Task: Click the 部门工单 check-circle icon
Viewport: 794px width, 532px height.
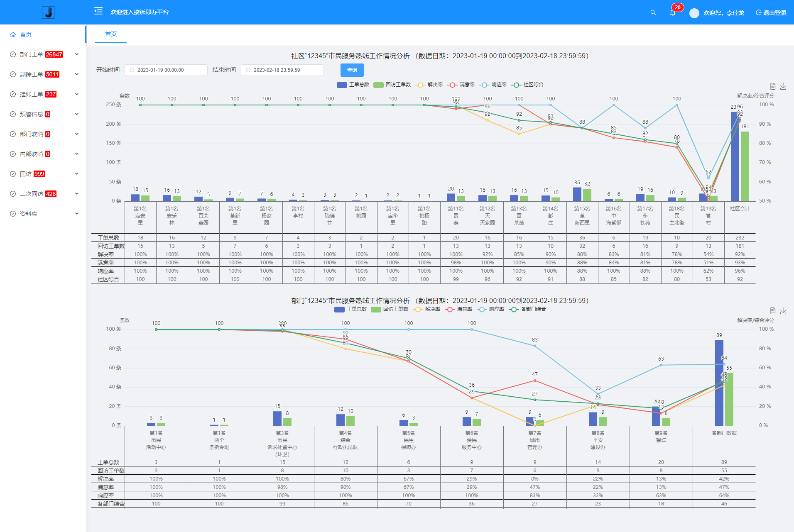Action: pos(13,54)
